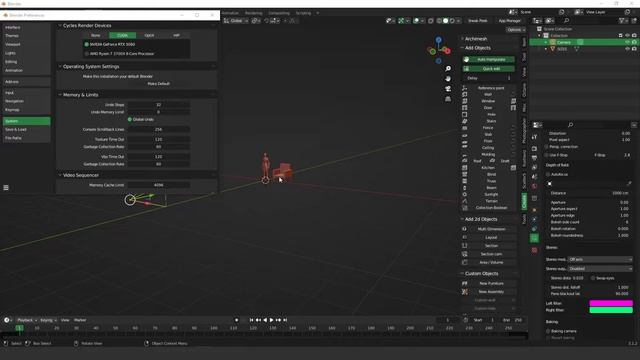Enable Use F-Stop checkbox
The height and width of the screenshot is (360, 640).
click(x=547, y=155)
